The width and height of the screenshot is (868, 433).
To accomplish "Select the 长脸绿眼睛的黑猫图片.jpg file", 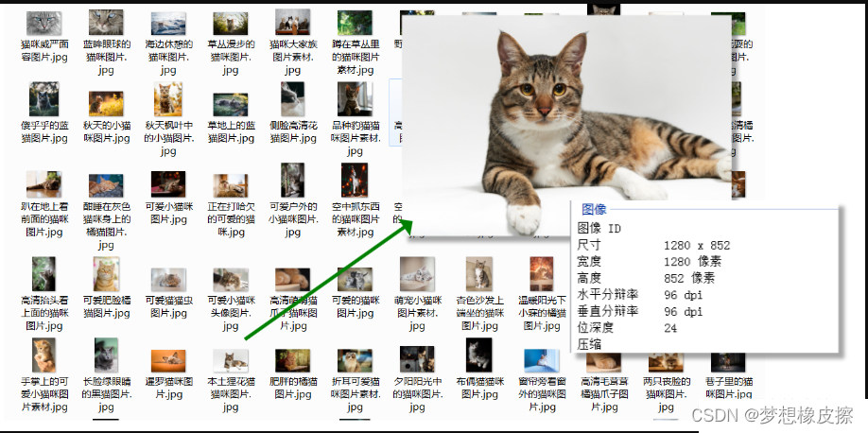I will click(106, 376).
